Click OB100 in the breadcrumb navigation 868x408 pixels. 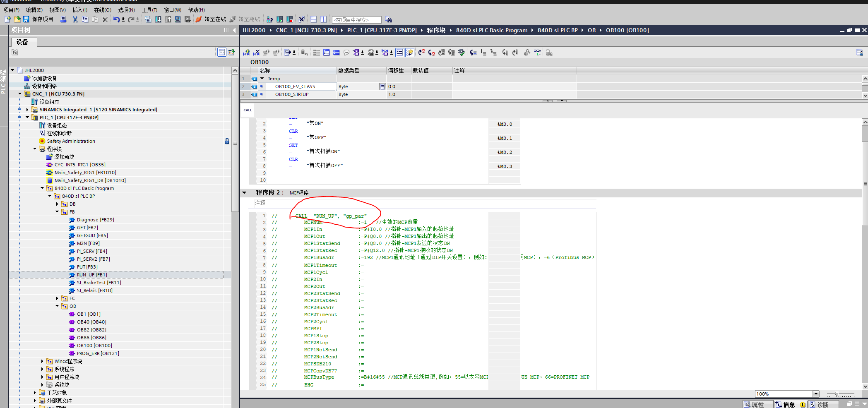628,30
